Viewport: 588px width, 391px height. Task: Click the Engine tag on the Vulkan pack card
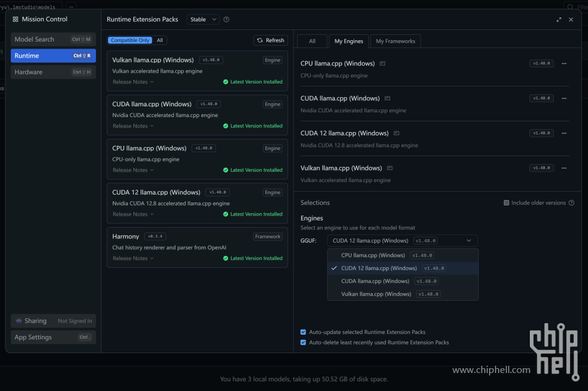(272, 60)
